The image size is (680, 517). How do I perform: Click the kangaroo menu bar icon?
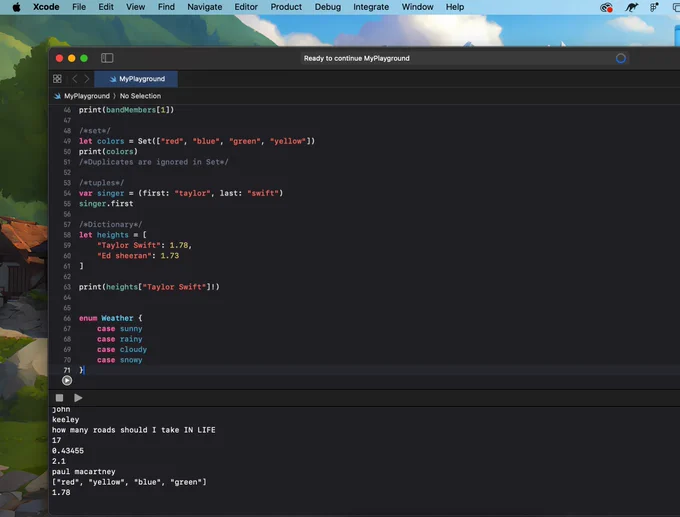[x=631, y=7]
